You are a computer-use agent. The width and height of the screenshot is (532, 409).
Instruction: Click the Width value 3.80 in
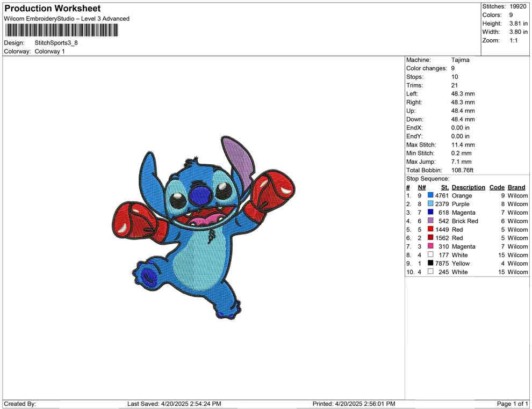click(x=518, y=32)
